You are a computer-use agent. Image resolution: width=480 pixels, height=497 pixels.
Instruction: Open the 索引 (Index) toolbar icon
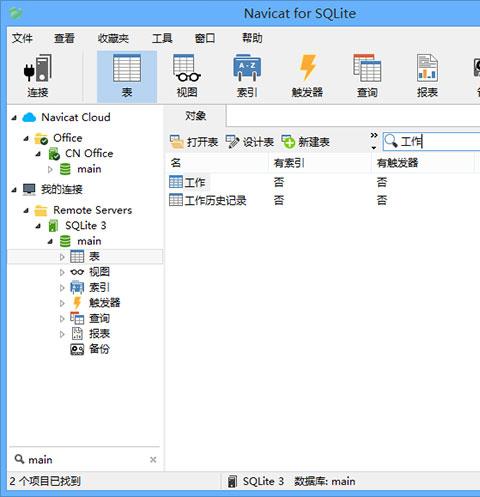[x=247, y=76]
